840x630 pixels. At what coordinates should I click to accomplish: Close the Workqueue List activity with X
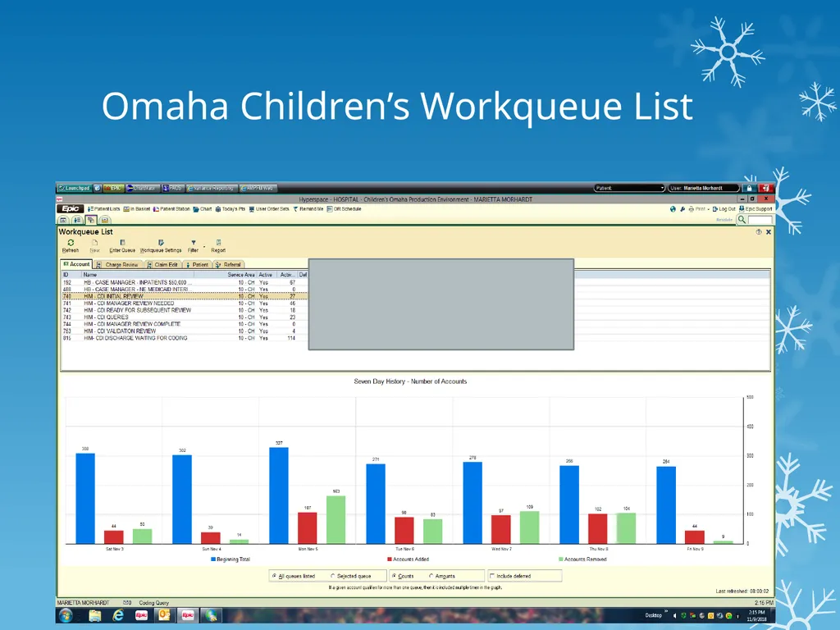[x=768, y=232]
